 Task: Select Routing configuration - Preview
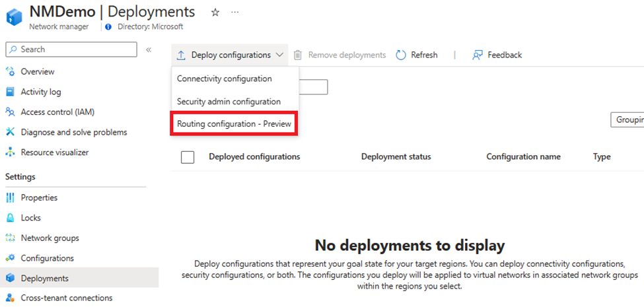coord(234,124)
